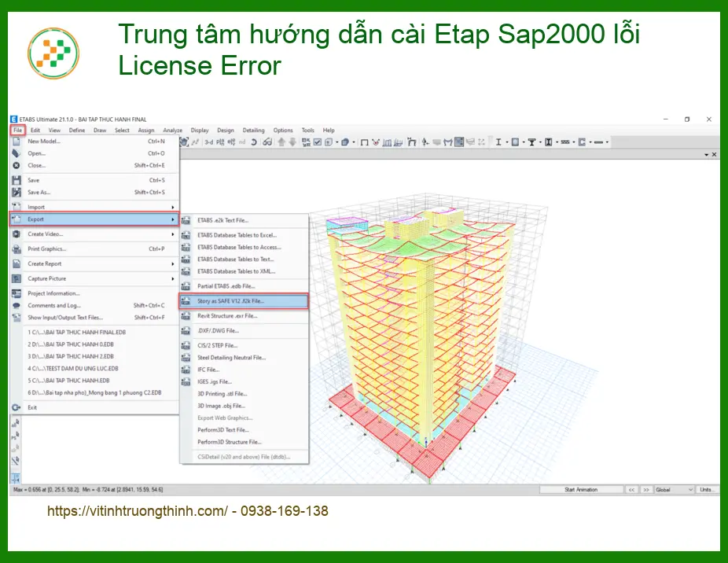The width and height of the screenshot is (728, 563).
Task: Set the 3-d view in toolbar
Action: [x=209, y=142]
